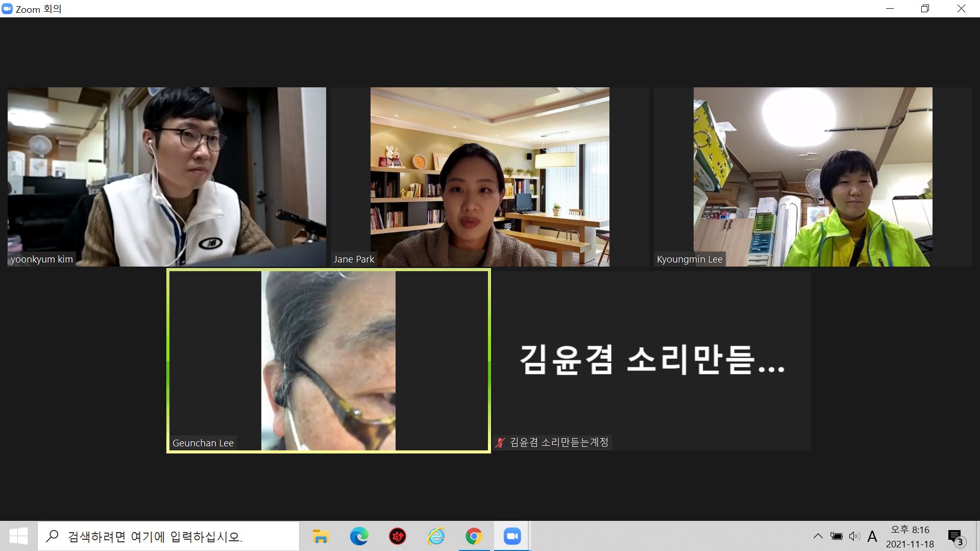
Task: Toggle the IME input mode indicator A
Action: [872, 536]
